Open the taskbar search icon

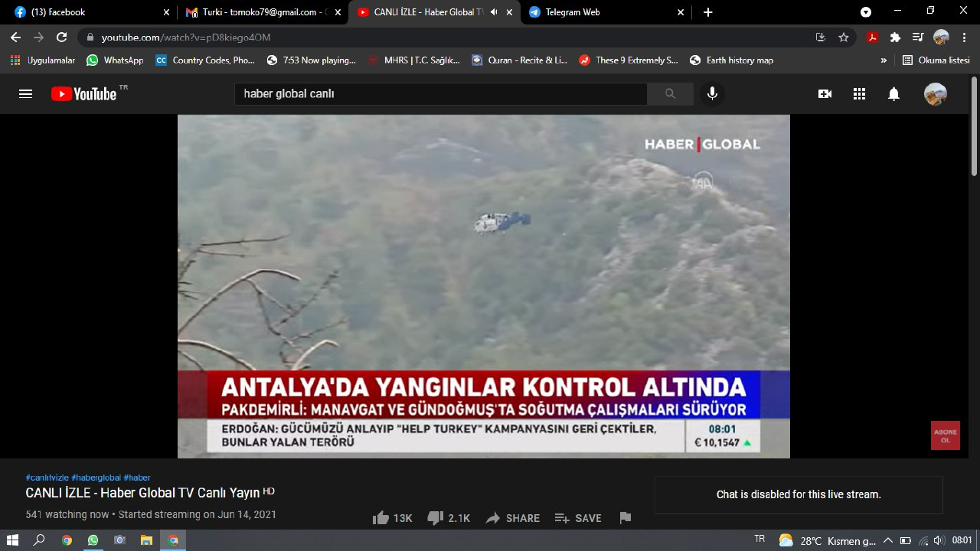(x=39, y=540)
